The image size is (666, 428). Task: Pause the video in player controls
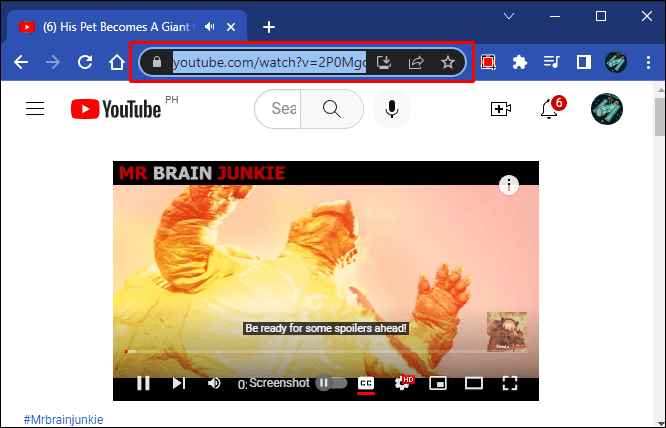pyautogui.click(x=143, y=383)
